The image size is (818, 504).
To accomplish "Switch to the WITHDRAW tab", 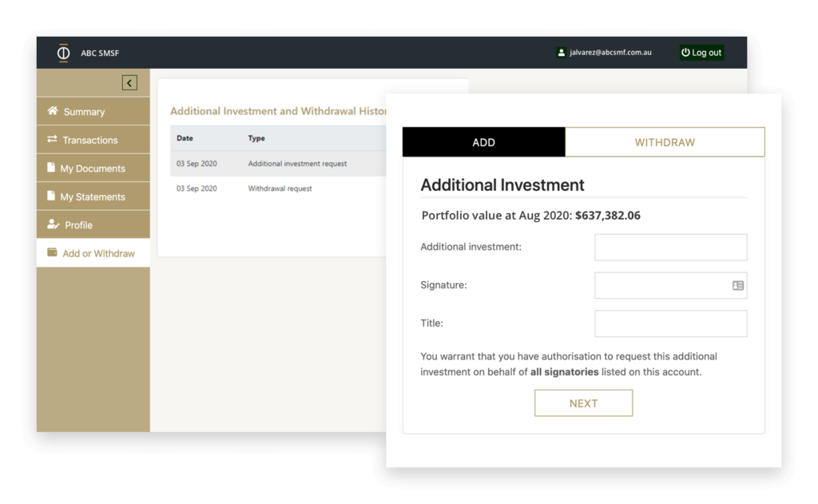I will pyautogui.click(x=665, y=142).
